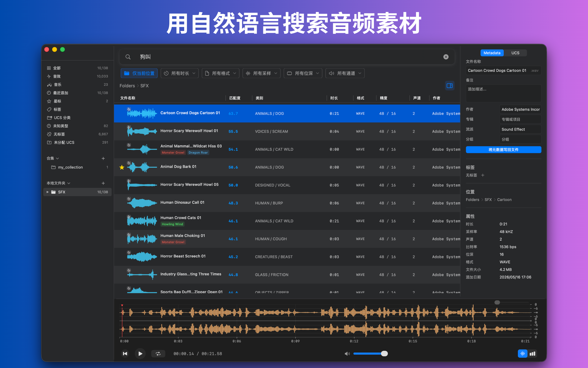Open UCS 分类 in the sidebar
This screenshot has width=588, height=368.
click(77, 118)
